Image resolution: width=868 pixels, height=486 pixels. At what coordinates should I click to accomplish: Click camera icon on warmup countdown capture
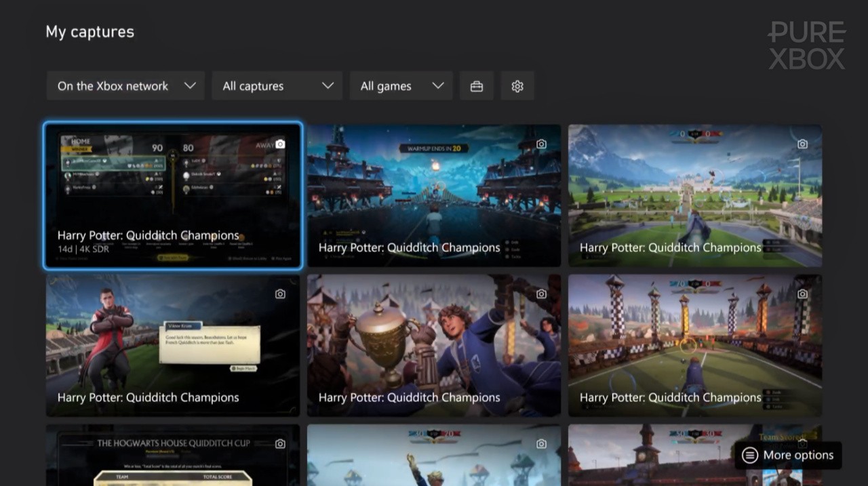pyautogui.click(x=541, y=144)
